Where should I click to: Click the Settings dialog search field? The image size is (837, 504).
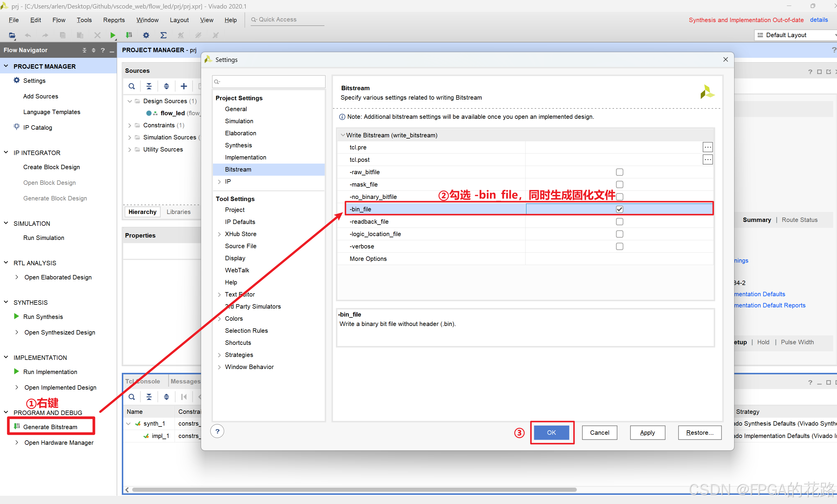point(268,81)
